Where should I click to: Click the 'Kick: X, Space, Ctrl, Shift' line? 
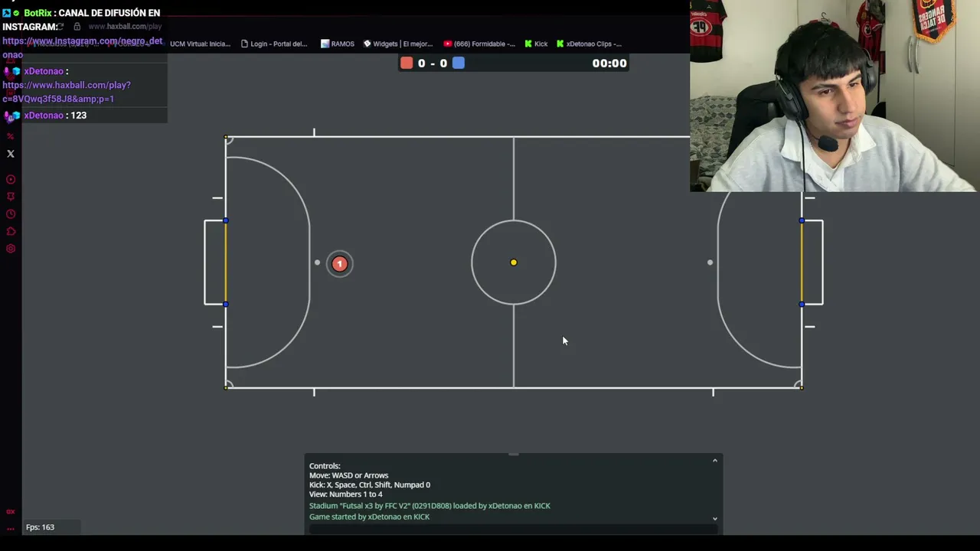pos(370,485)
